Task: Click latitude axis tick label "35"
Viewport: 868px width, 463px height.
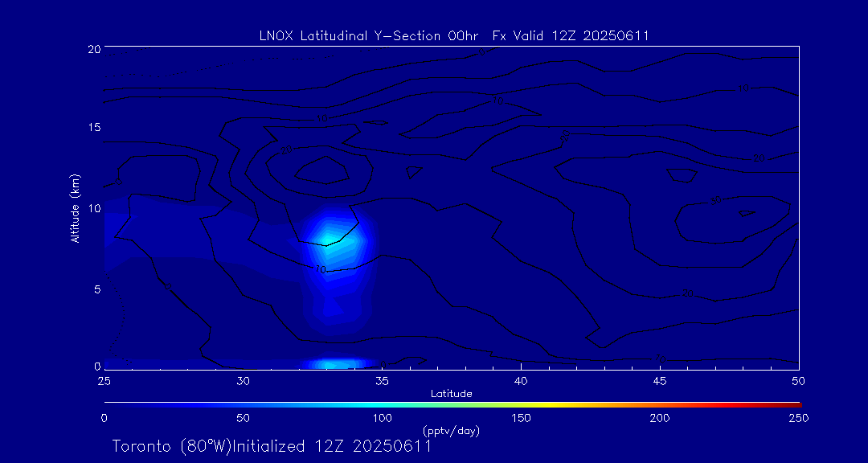Action: [x=382, y=381]
